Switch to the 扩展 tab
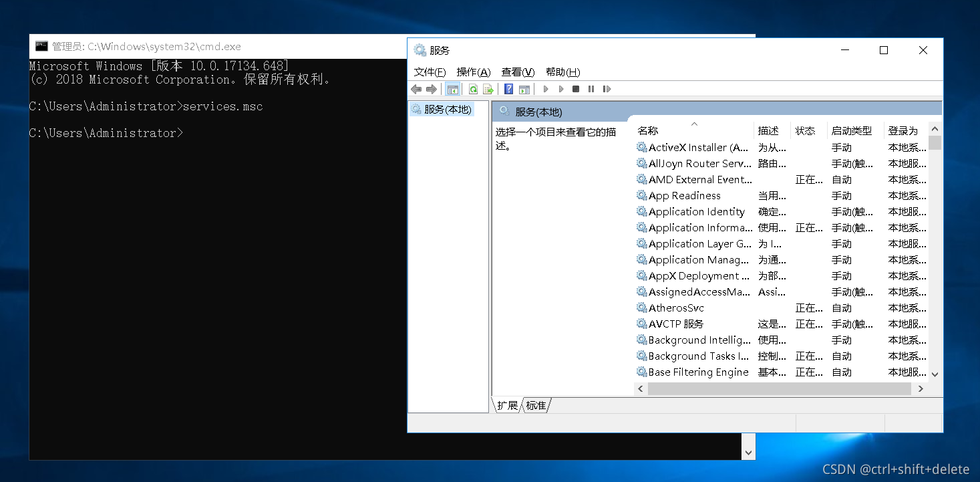Screen dimensions: 980x482 coord(507,405)
